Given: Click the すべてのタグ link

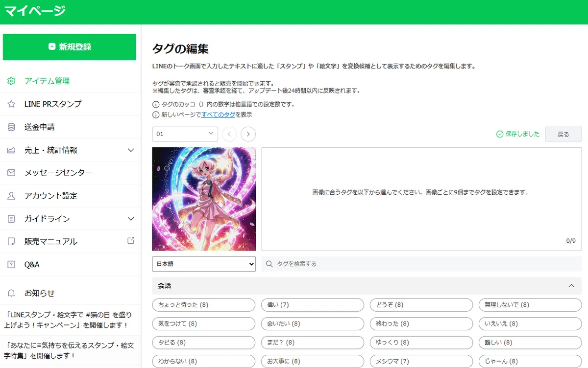Looking at the screenshot, I should [218, 115].
